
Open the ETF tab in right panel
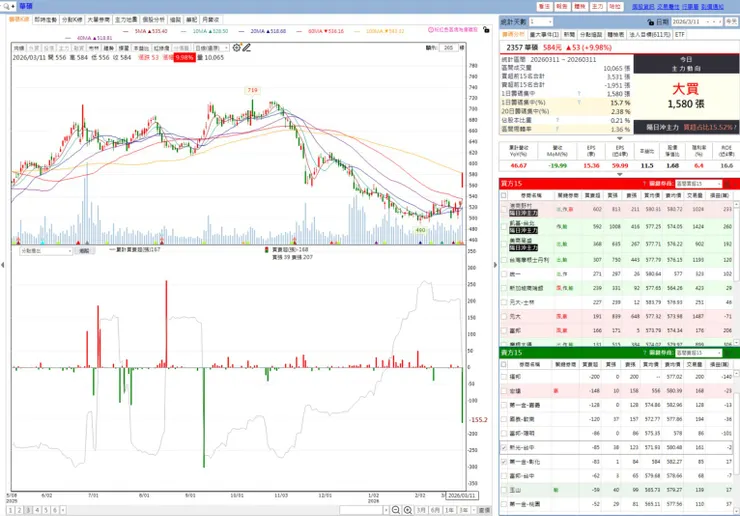tap(679, 34)
